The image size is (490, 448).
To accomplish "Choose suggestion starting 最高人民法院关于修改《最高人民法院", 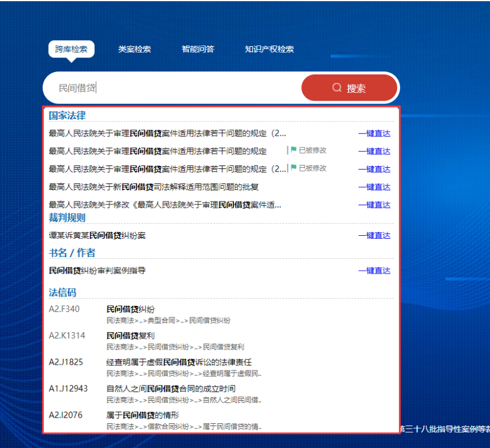I will click(165, 204).
